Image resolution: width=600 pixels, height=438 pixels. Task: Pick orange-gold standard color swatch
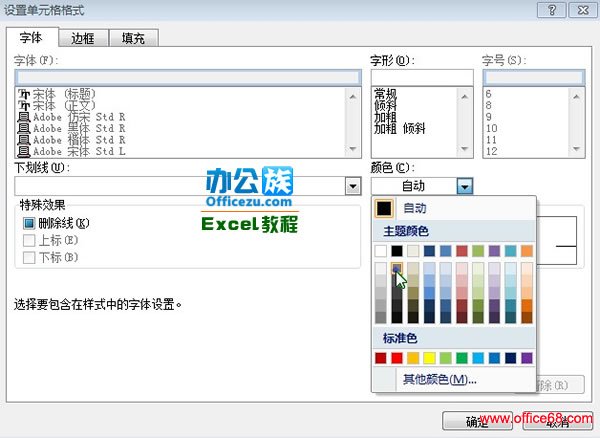413,358
